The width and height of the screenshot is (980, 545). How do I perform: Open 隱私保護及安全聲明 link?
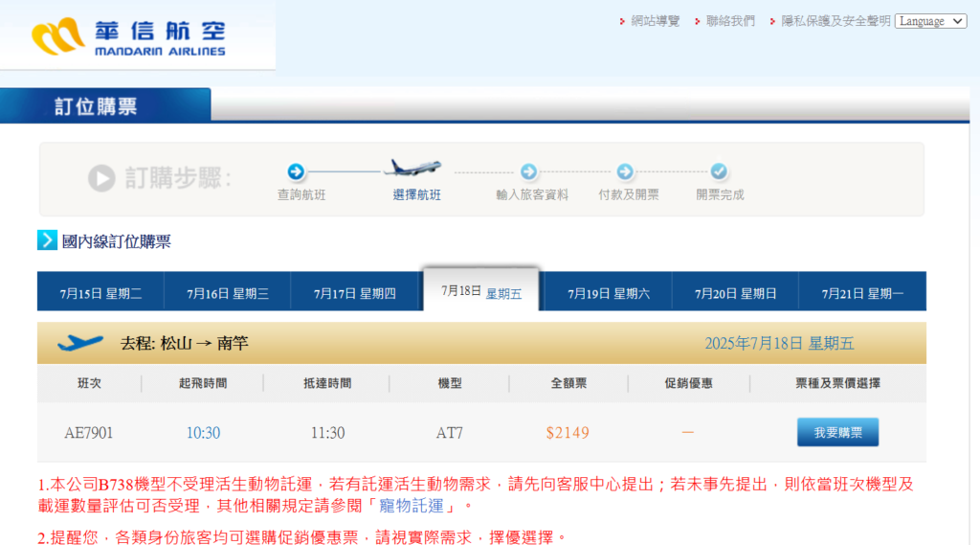coord(835,21)
